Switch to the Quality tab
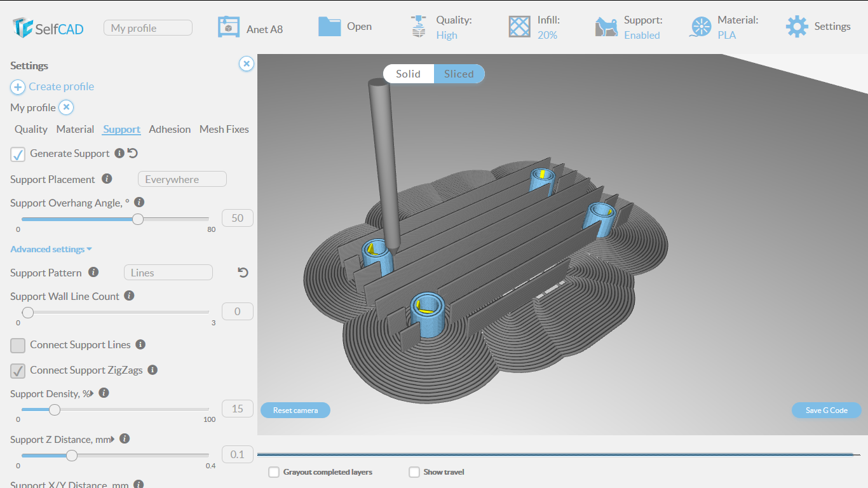 tap(31, 129)
